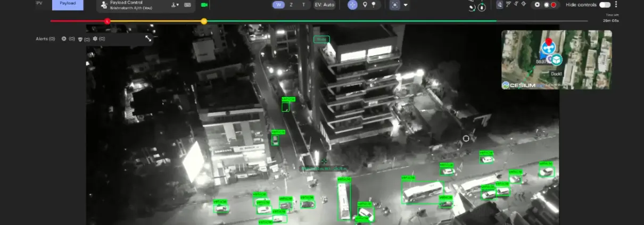This screenshot has height=225, width=644.
Task: Select the horizontal bus vehicle detection box
Action: click(x=422, y=192)
